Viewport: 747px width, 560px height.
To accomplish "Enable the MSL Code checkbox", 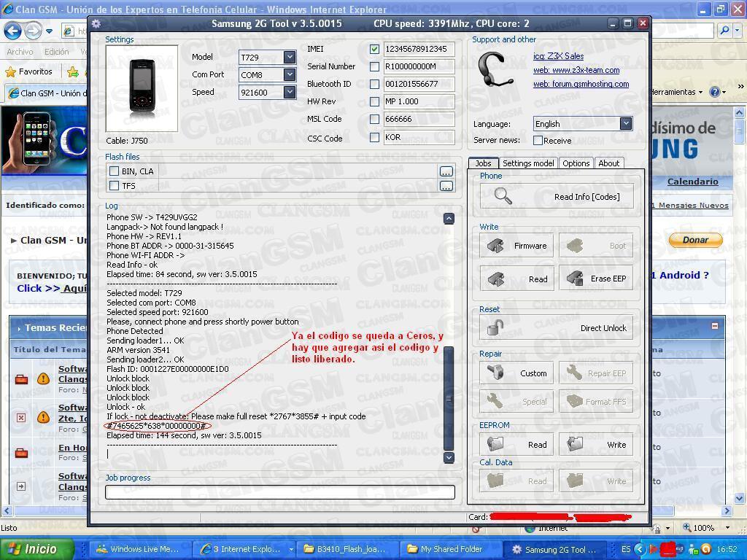I will (x=374, y=119).
